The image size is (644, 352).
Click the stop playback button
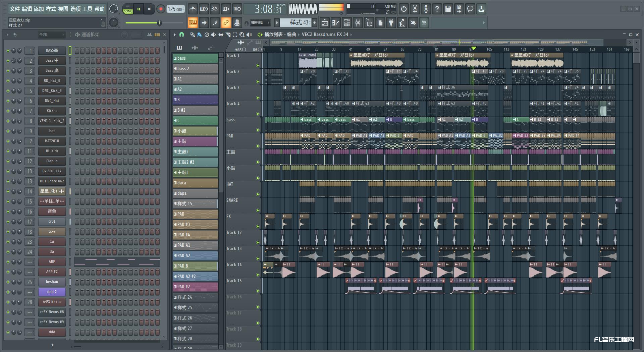click(x=149, y=9)
